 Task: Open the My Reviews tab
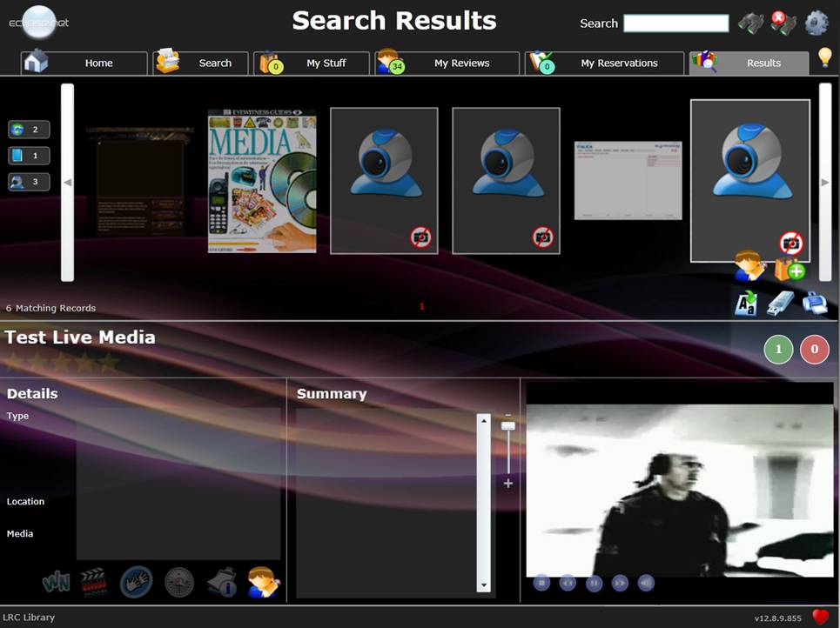pyautogui.click(x=447, y=63)
